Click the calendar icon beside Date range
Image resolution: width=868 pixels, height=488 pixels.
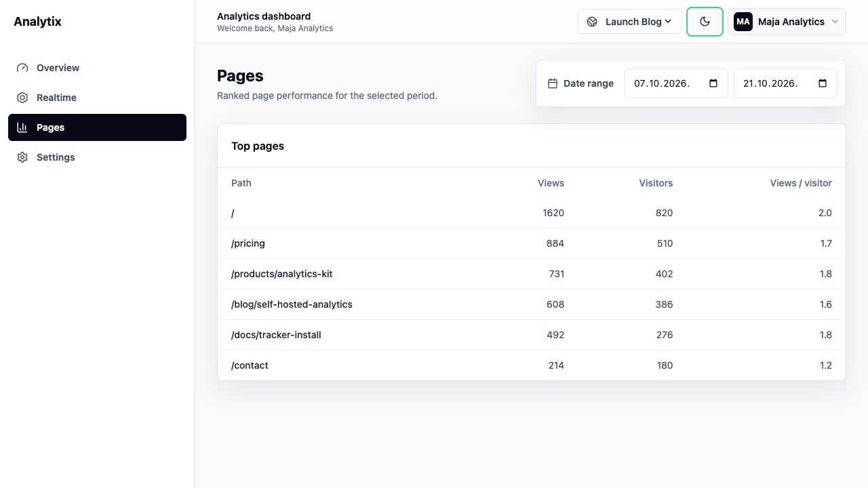coord(553,83)
